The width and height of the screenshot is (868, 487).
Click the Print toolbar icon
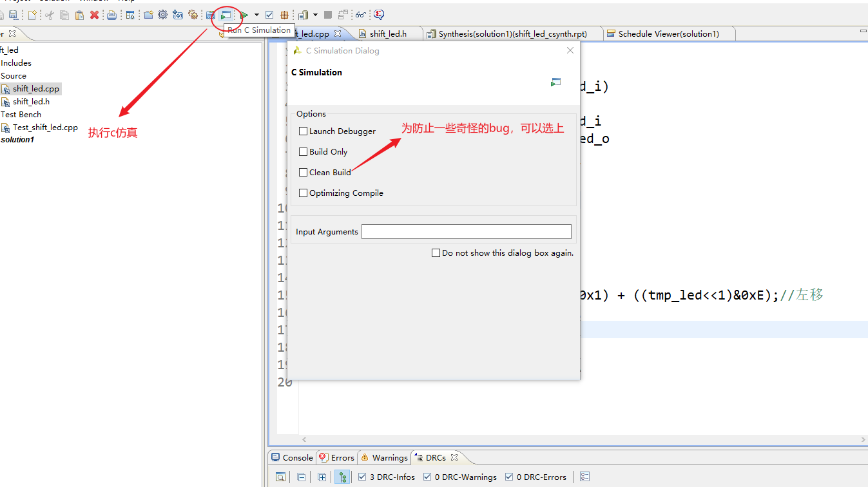112,14
